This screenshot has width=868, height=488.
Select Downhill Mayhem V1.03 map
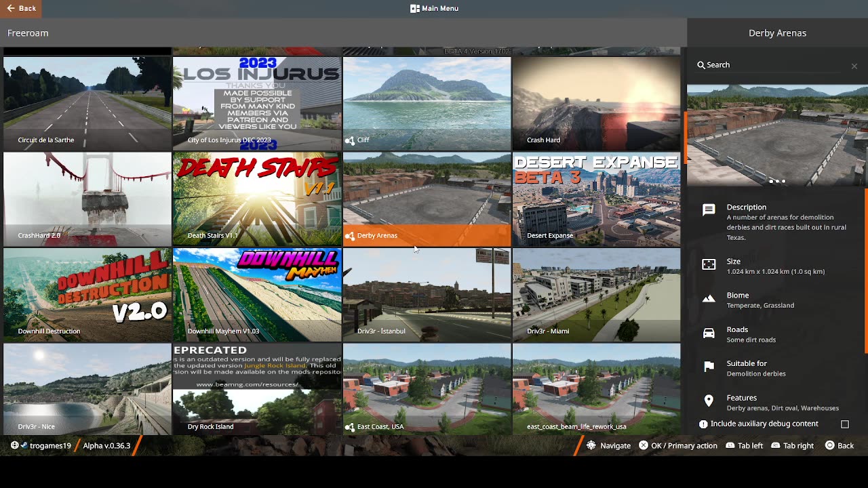(x=257, y=294)
